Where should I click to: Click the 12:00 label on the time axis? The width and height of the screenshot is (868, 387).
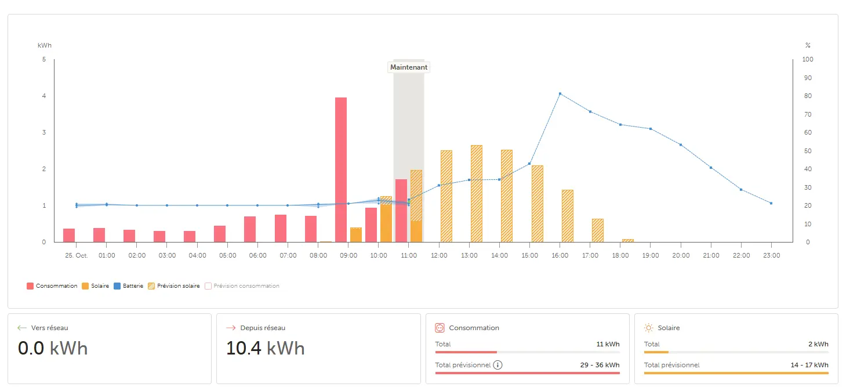pos(440,255)
